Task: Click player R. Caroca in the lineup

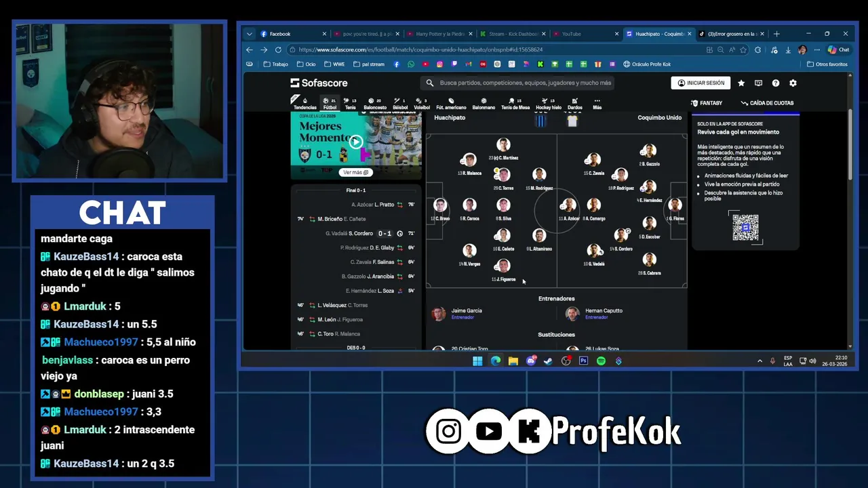Action: pyautogui.click(x=469, y=209)
